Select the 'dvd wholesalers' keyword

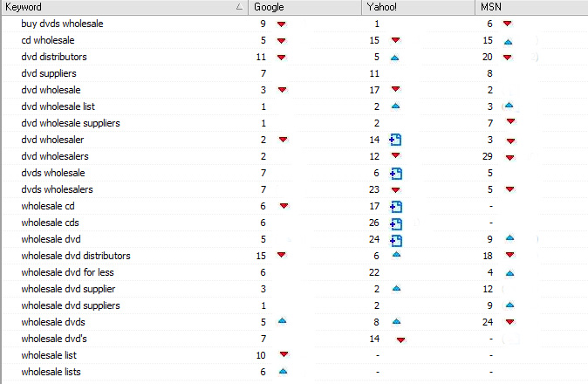point(55,156)
